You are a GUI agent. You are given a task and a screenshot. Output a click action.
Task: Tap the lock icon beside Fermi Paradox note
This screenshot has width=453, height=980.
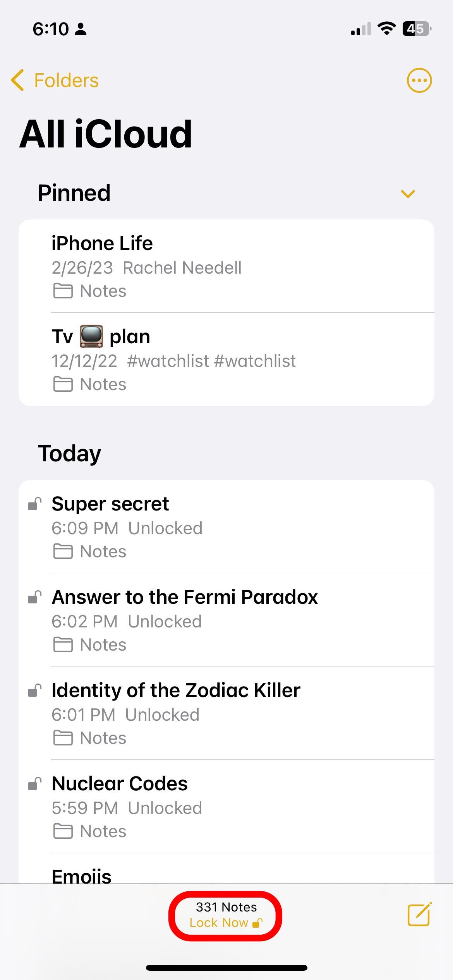[x=35, y=597]
